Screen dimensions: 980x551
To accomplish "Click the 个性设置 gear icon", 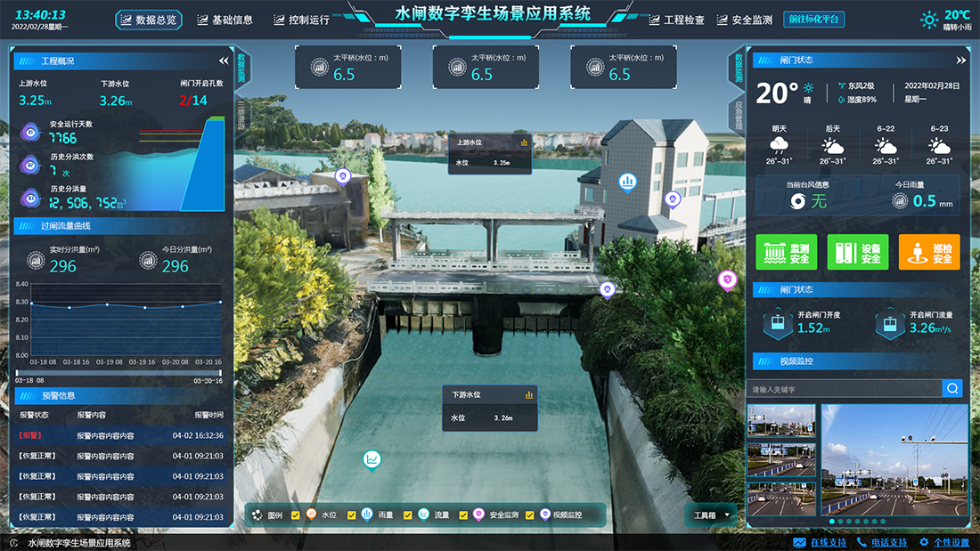I will (x=924, y=542).
